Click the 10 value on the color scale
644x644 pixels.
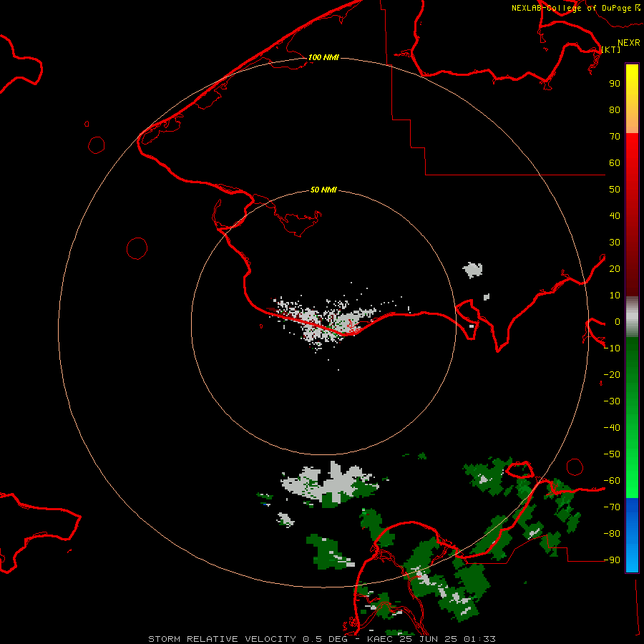point(615,296)
